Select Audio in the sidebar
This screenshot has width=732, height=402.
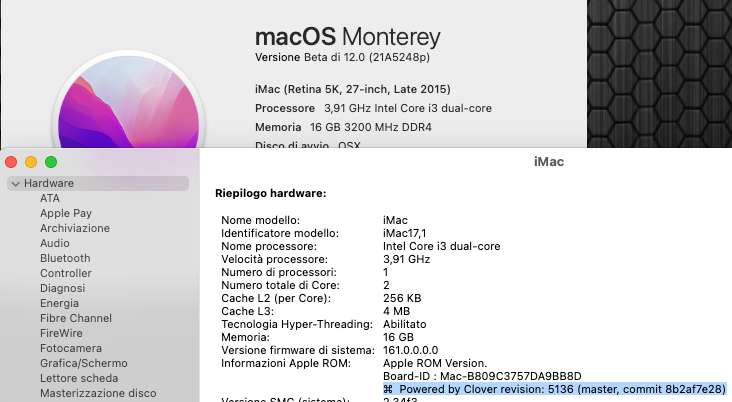pos(55,243)
